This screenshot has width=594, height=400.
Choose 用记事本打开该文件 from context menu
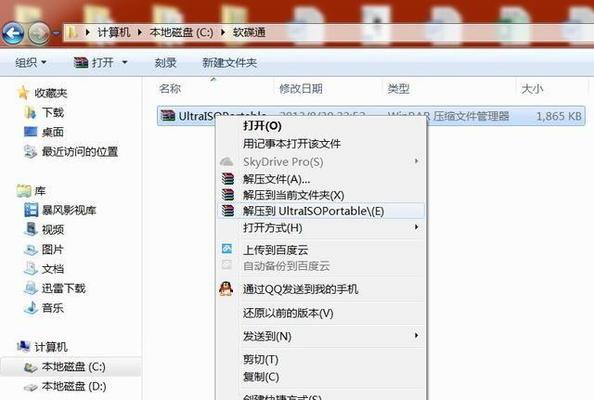[292, 144]
